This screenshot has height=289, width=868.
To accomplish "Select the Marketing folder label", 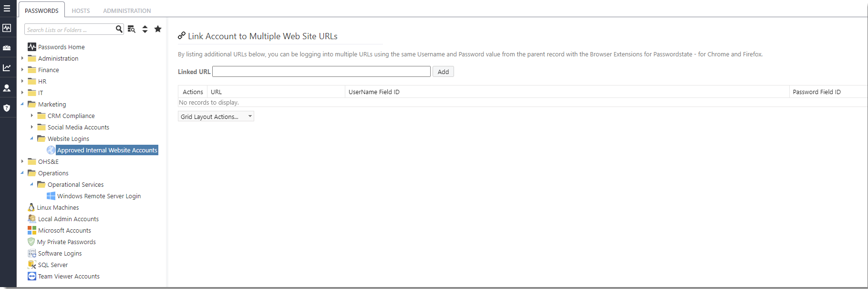I will coord(52,104).
